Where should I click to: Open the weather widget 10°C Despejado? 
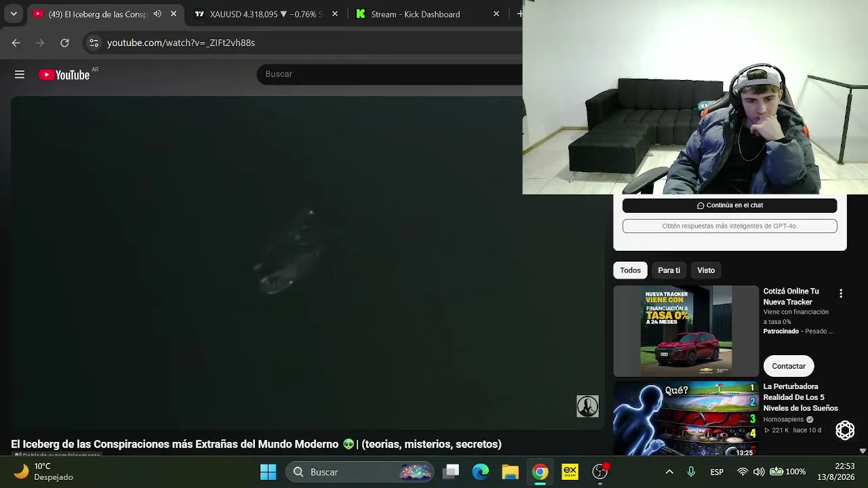[x=43, y=472]
